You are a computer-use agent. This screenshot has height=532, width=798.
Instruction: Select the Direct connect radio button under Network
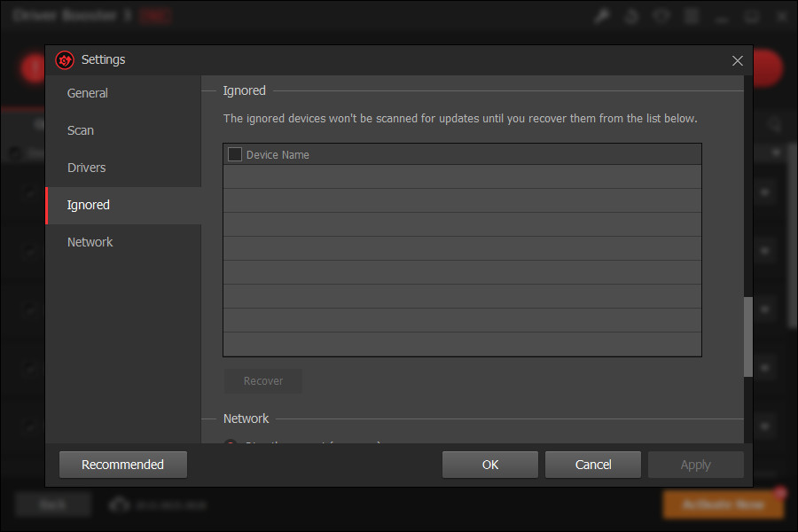[x=230, y=443]
